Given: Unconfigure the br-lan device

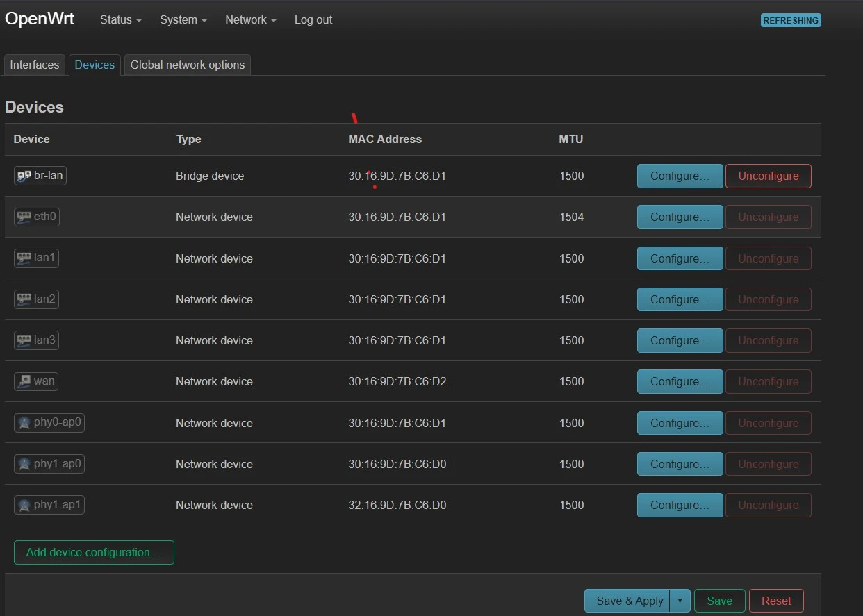Looking at the screenshot, I should tap(769, 176).
